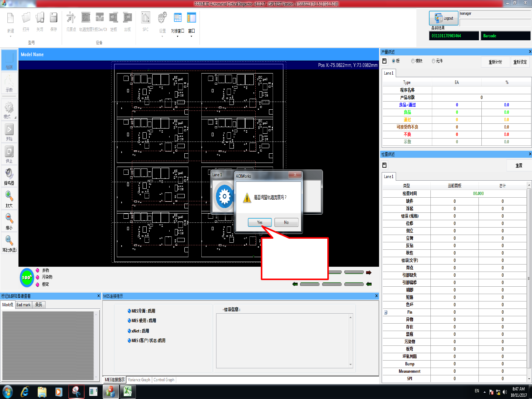Image resolution: width=532 pixels, height=399 pixels.
Task: Switch to the Variance Graph tab
Action: (x=139, y=380)
